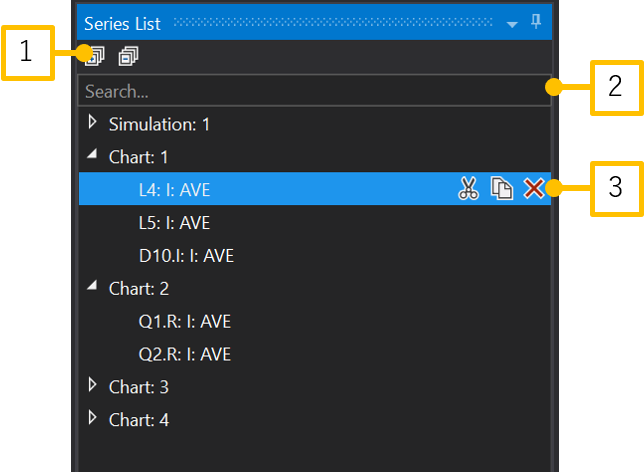Toggle the Series List pin icon
The height and width of the screenshot is (472, 644).
click(x=536, y=22)
